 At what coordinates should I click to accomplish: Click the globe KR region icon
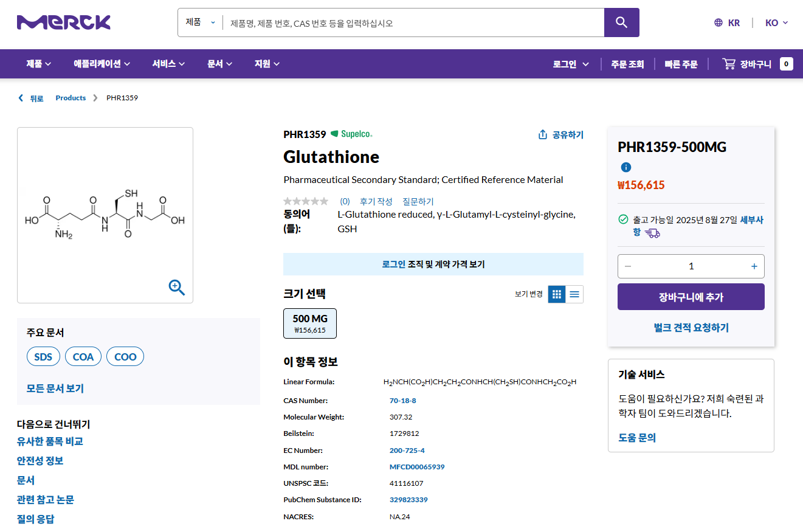point(719,22)
